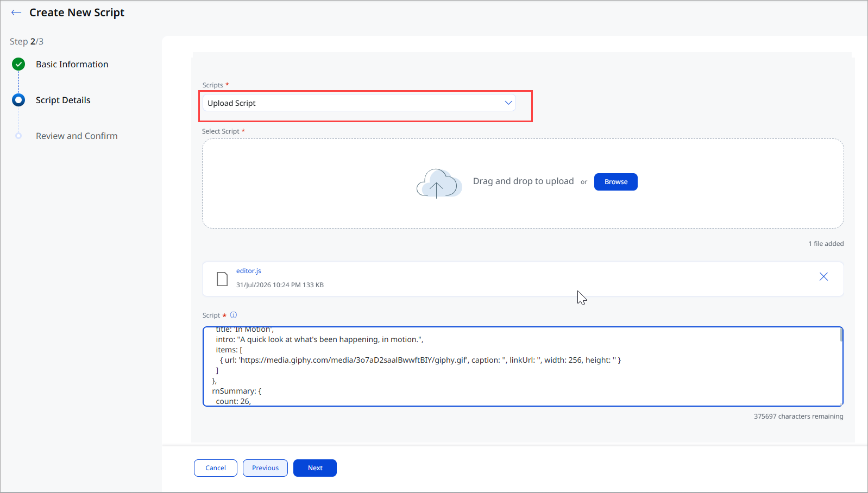
Task: Click the Next button
Action: [315, 468]
